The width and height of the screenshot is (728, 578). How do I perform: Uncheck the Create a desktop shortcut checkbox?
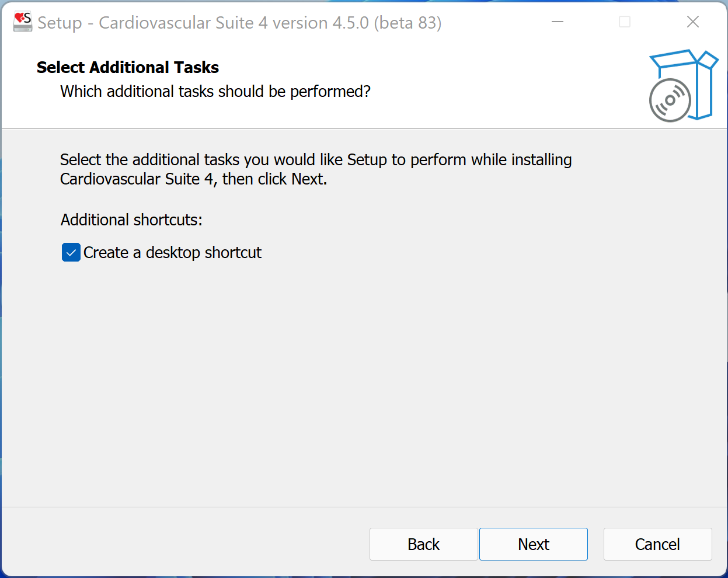tap(71, 253)
